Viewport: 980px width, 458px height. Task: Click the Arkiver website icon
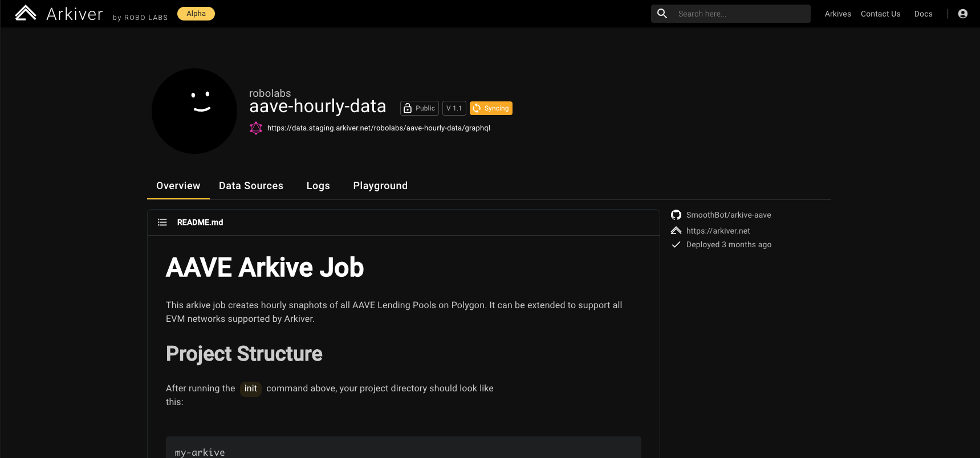[676, 231]
